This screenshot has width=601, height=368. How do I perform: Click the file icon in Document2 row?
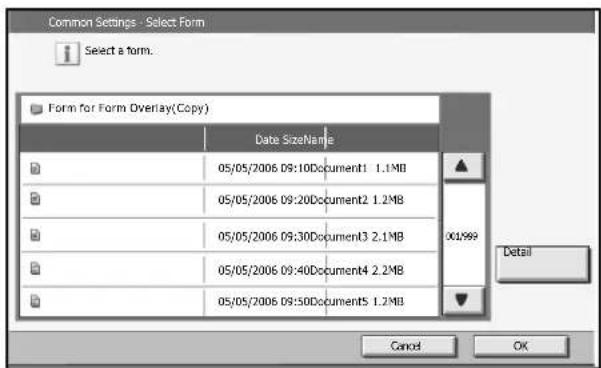coord(35,199)
